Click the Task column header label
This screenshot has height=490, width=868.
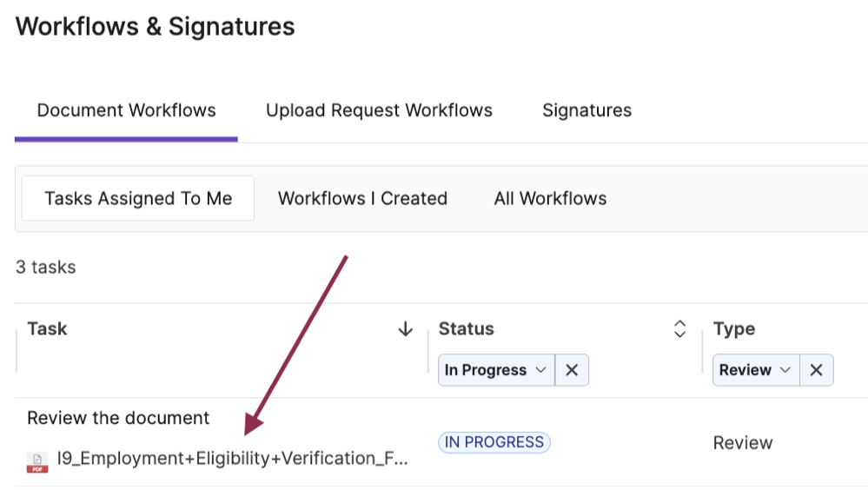coord(47,329)
